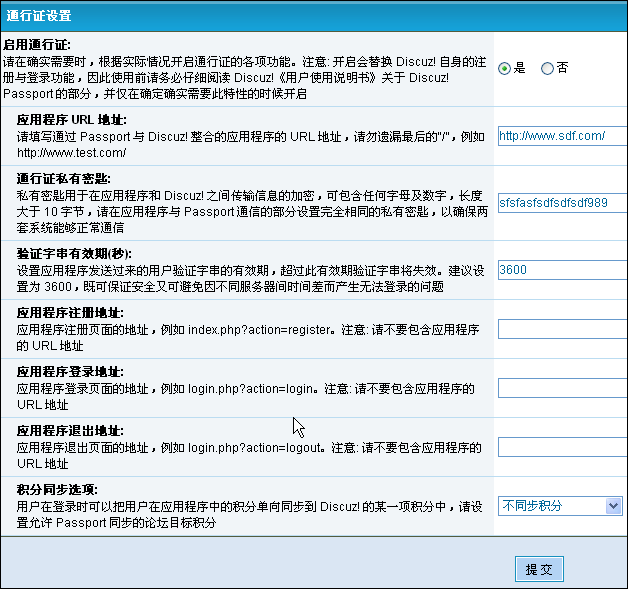
Task: Click the empty 应用程序注册地址 input field
Action: pyautogui.click(x=562, y=329)
